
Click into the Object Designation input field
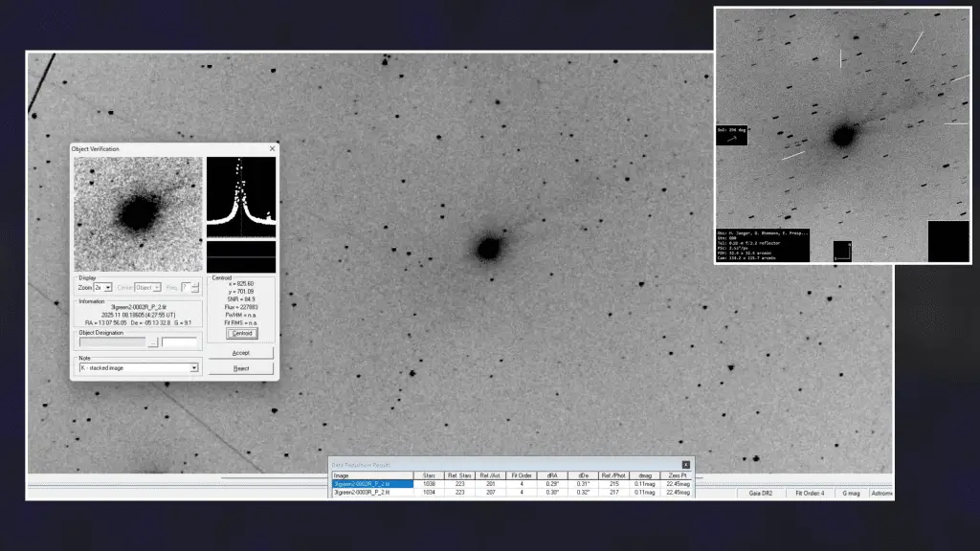pyautogui.click(x=113, y=343)
